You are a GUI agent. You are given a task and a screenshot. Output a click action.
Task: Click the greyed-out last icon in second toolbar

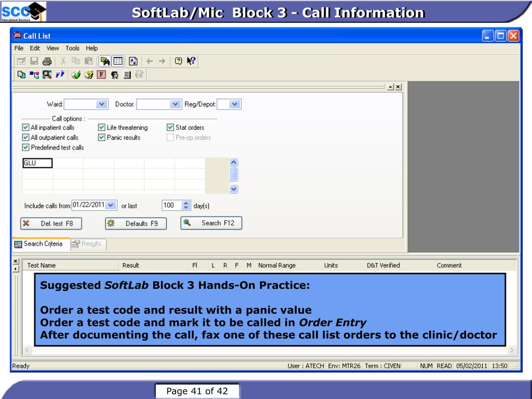(139, 75)
